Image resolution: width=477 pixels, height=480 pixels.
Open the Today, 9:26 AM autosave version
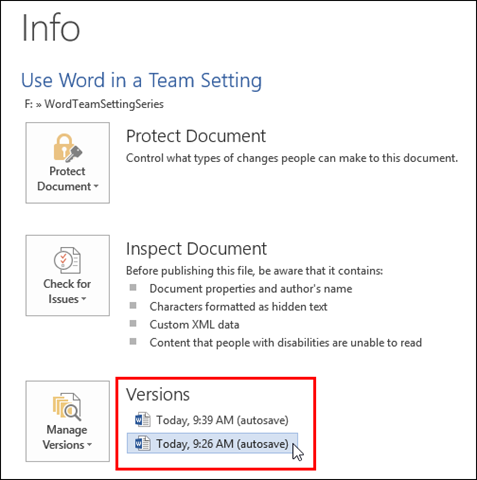(x=212, y=444)
